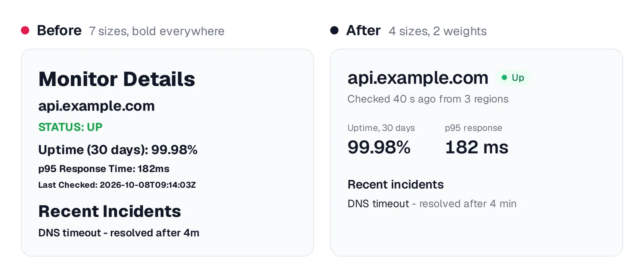Screen dimensions: 644x279
Task: Select the "Last Checked: 2026-10-08T09:14:03Z" timestamp
Action: [117, 185]
